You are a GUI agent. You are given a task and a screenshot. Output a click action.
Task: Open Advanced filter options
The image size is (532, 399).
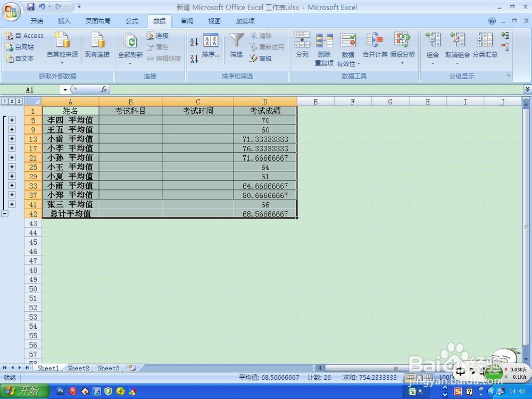[261, 59]
